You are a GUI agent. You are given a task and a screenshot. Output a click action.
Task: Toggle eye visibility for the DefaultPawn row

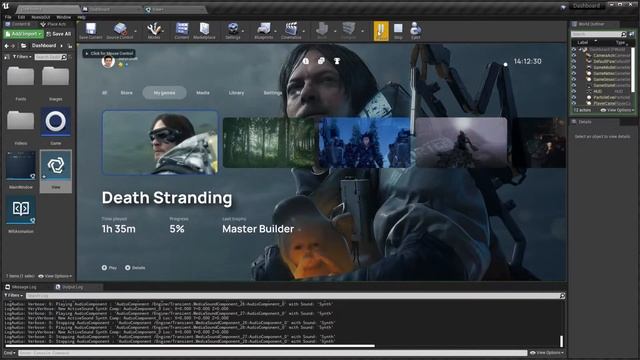[574, 61]
